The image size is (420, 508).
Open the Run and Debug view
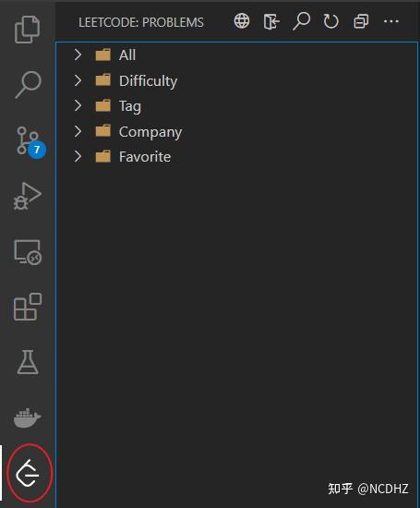coord(28,197)
